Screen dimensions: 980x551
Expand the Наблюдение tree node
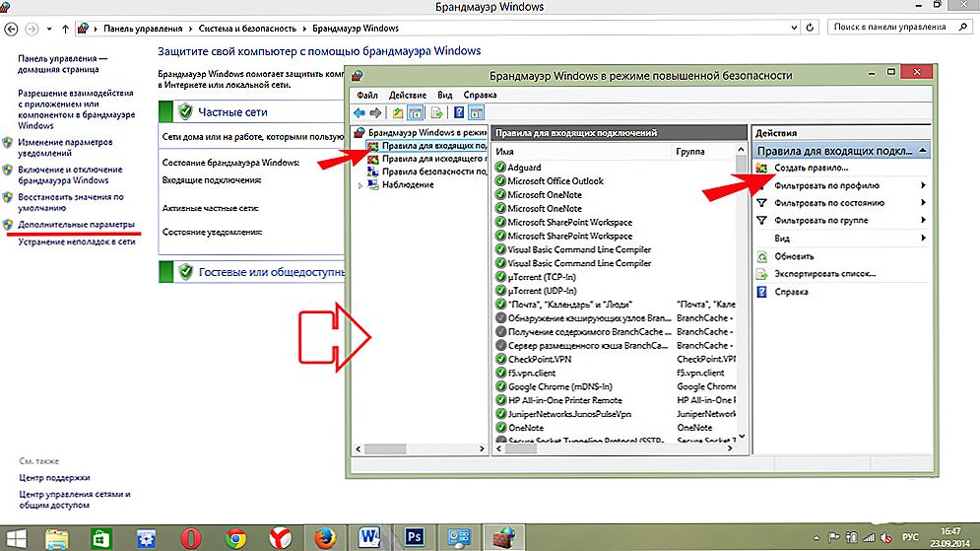(x=360, y=185)
